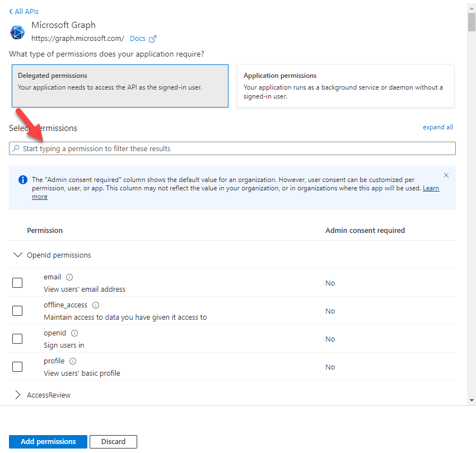Screen dimensions: 476x453
Task: Click the Admin consent required column header
Action: 365,231
